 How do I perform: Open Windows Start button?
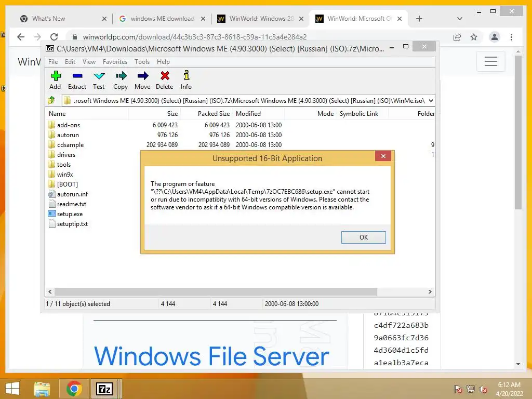(12, 389)
